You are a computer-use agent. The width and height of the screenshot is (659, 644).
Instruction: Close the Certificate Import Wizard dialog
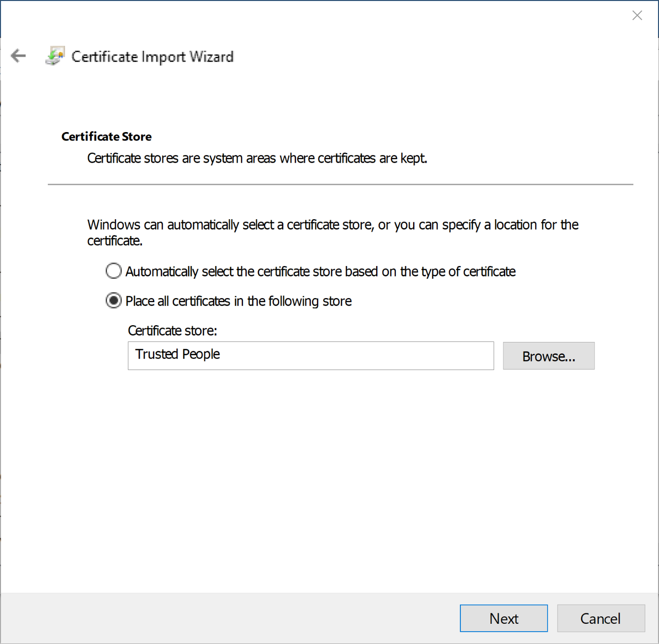click(637, 16)
